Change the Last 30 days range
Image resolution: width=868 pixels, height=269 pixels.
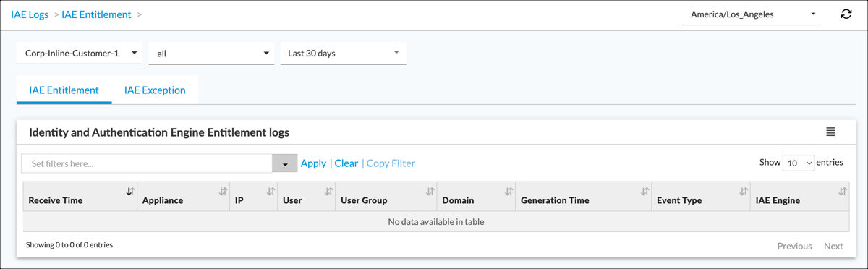344,53
